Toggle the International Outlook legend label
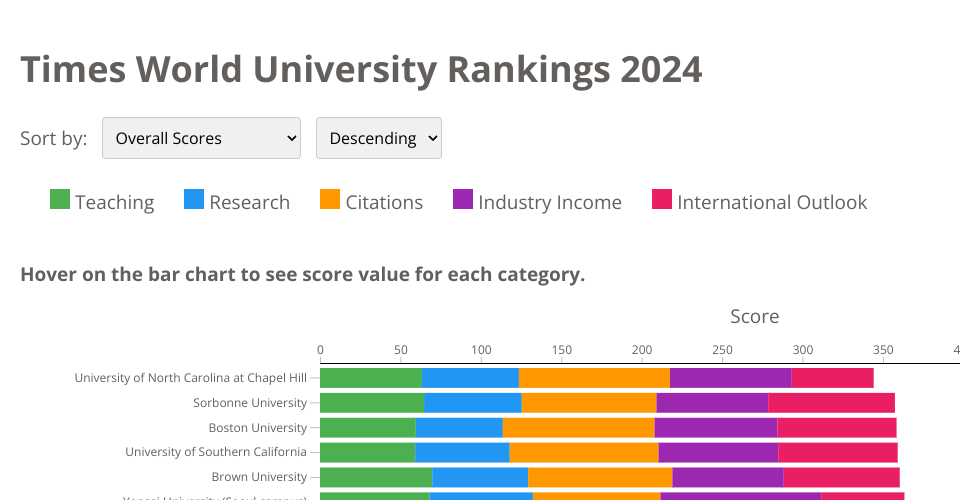The height and width of the screenshot is (500, 960). (x=772, y=202)
